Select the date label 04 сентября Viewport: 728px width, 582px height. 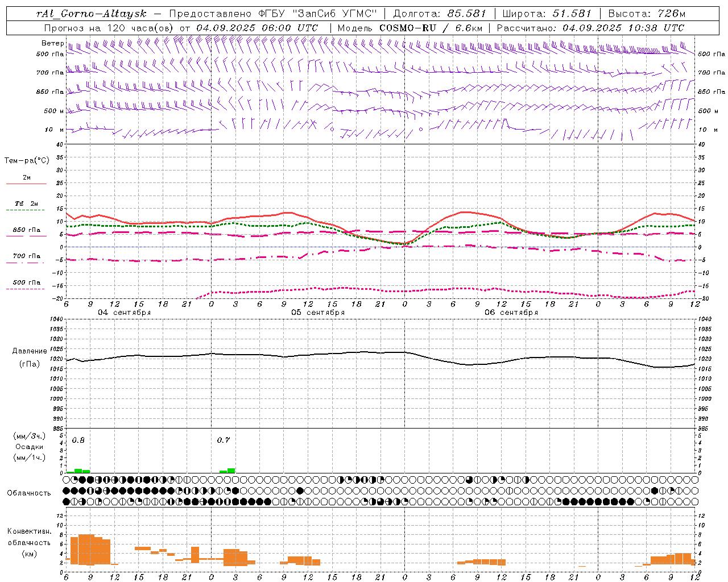[x=124, y=313]
